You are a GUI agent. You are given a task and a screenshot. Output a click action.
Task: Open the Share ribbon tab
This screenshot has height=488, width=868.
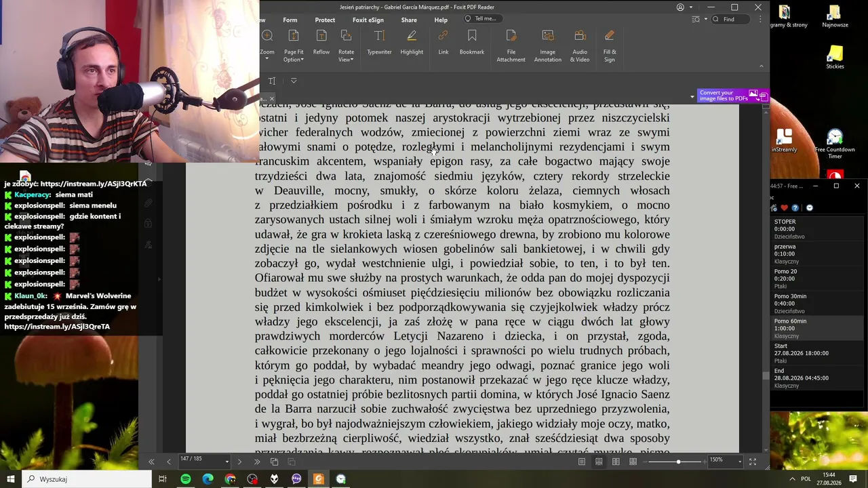tap(409, 20)
